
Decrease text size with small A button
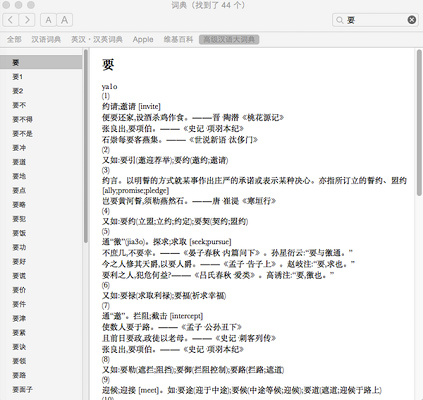pos(48,20)
